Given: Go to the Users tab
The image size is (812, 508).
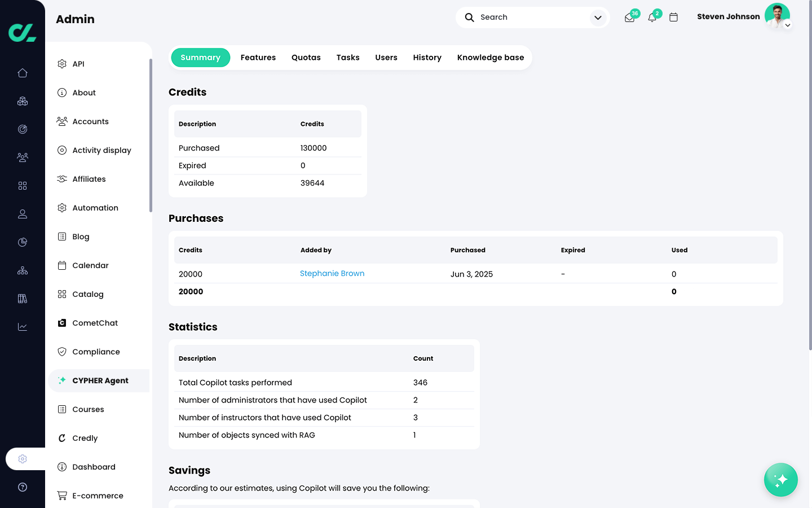Looking at the screenshot, I should [386, 58].
